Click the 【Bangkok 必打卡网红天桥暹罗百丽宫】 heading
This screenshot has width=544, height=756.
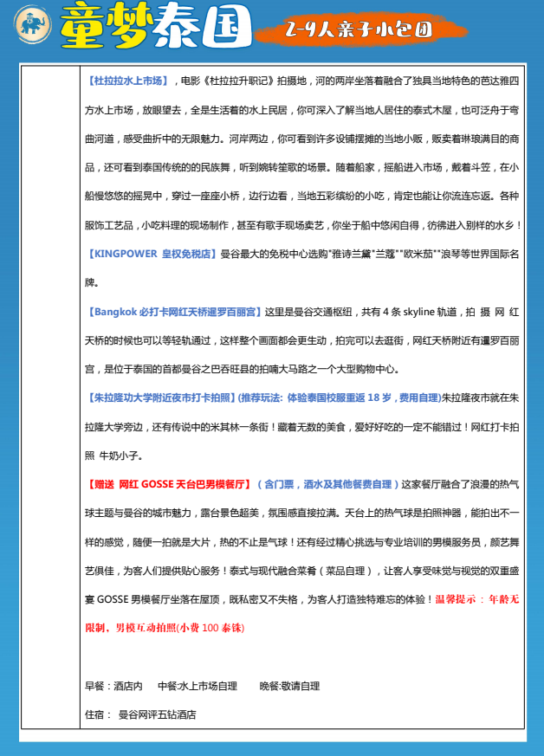(174, 312)
